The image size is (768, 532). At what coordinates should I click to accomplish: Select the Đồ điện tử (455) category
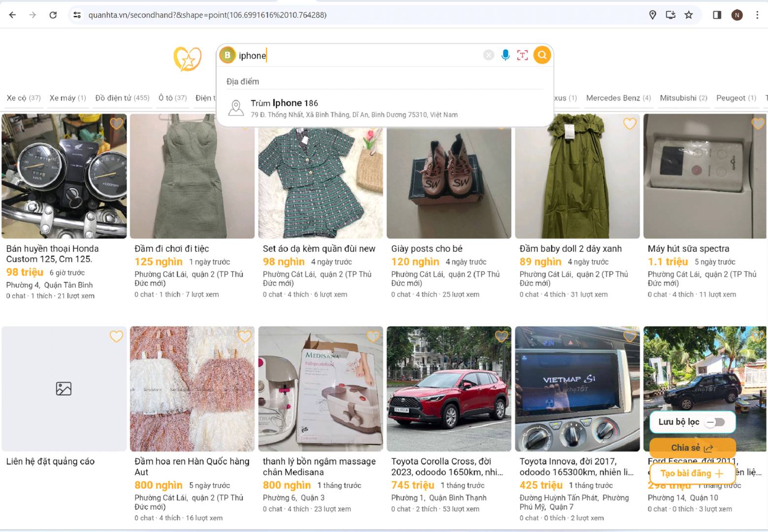point(122,98)
